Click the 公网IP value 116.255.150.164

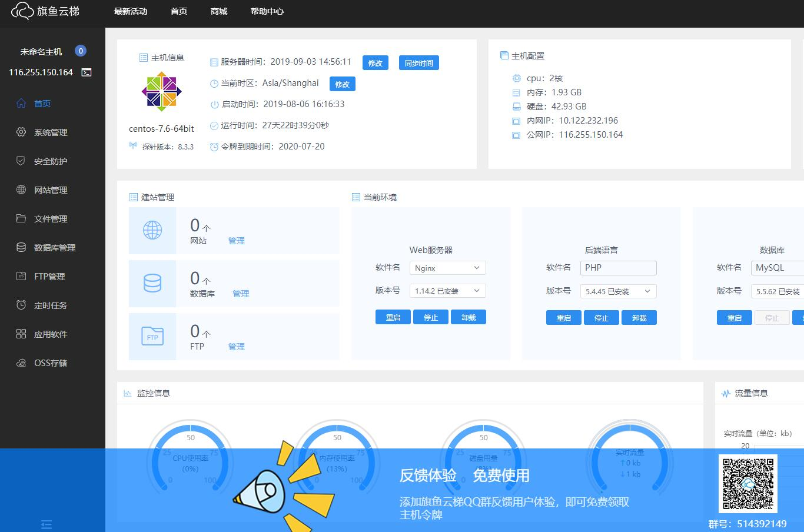(x=591, y=135)
